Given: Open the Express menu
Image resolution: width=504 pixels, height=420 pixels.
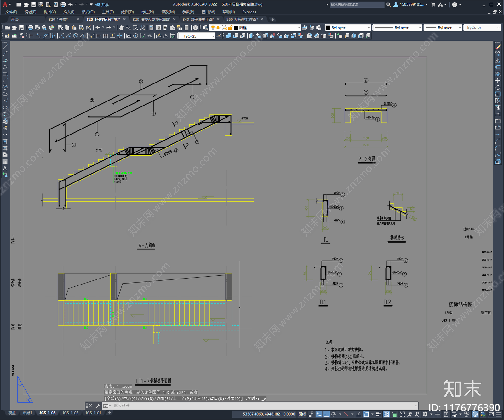Looking at the screenshot, I should click(x=249, y=12).
